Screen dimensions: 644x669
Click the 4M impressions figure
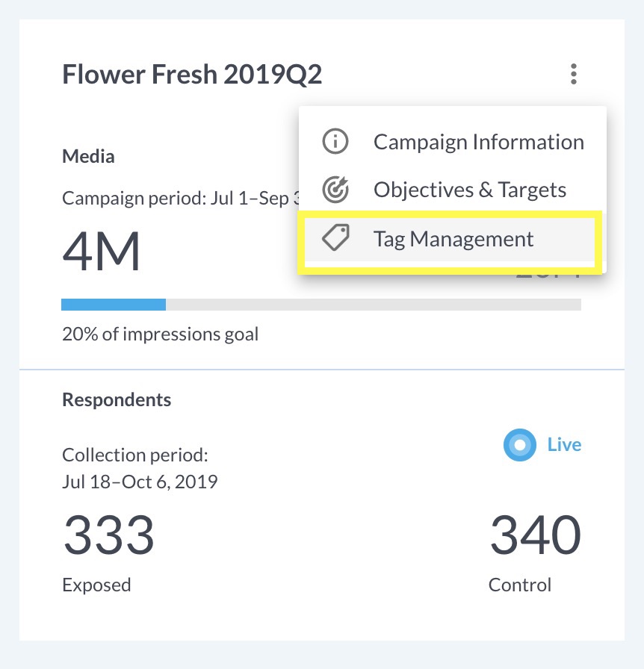[100, 252]
